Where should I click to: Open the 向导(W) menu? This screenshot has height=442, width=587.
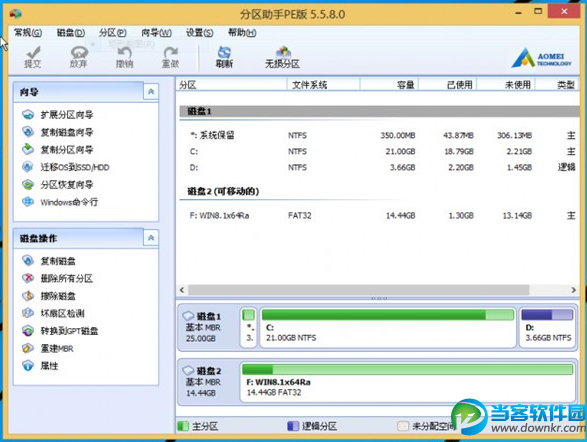click(x=156, y=33)
